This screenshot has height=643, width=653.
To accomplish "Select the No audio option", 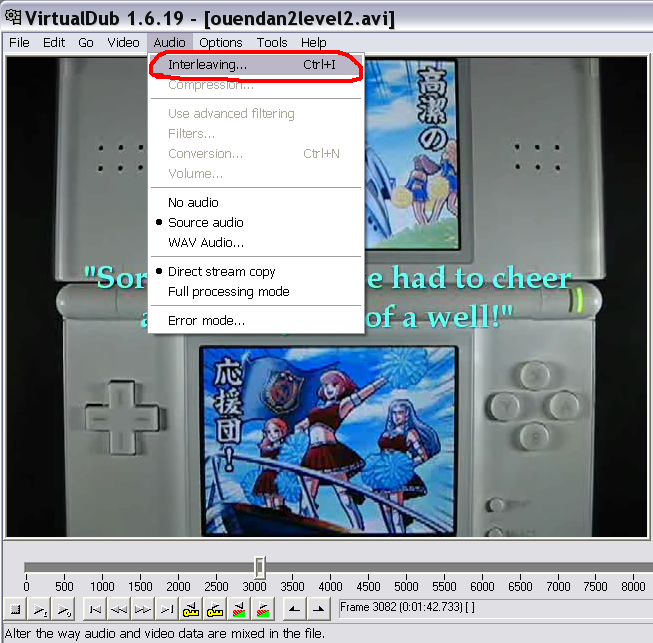I will pos(256,202).
